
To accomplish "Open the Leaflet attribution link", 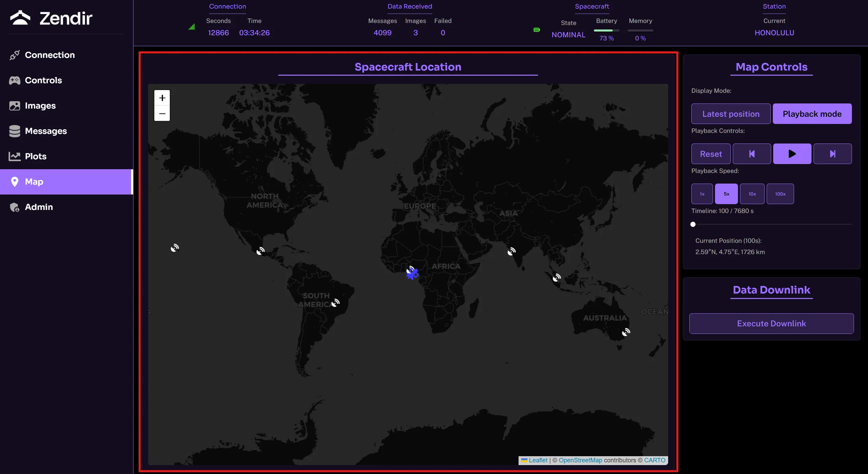I will pos(538,460).
